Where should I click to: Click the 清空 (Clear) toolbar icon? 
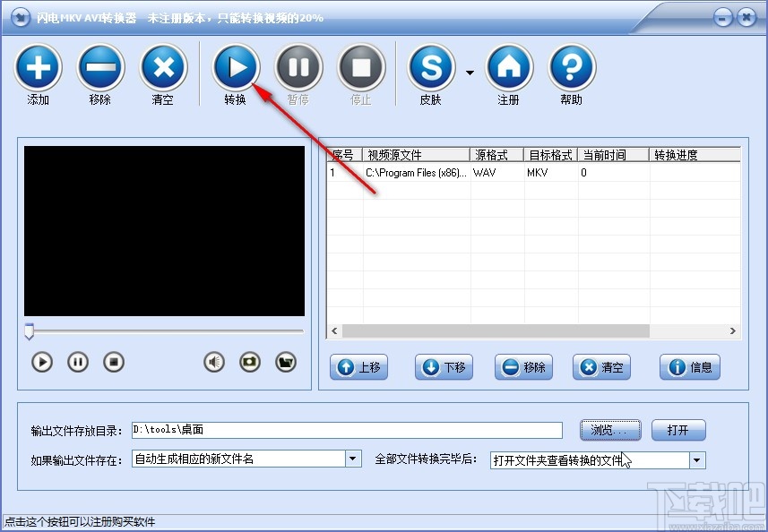[x=163, y=68]
